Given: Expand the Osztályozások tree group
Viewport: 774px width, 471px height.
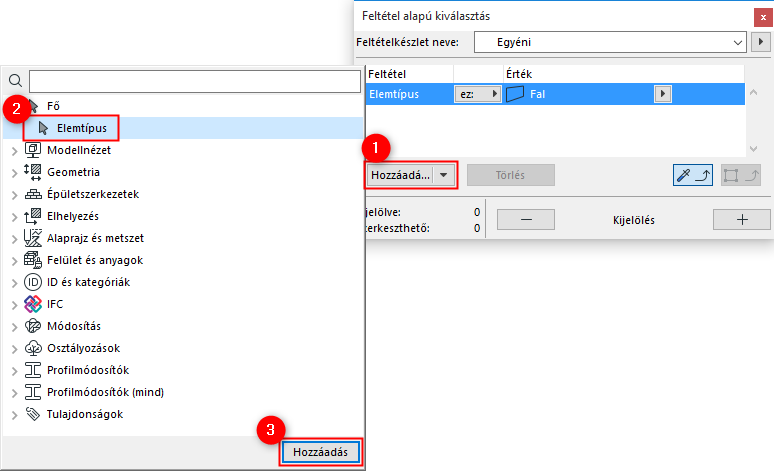Looking at the screenshot, I should [x=14, y=349].
